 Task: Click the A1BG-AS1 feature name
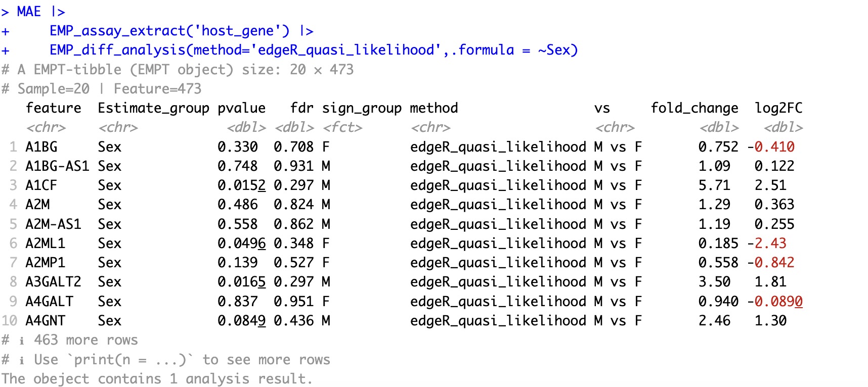(x=57, y=166)
